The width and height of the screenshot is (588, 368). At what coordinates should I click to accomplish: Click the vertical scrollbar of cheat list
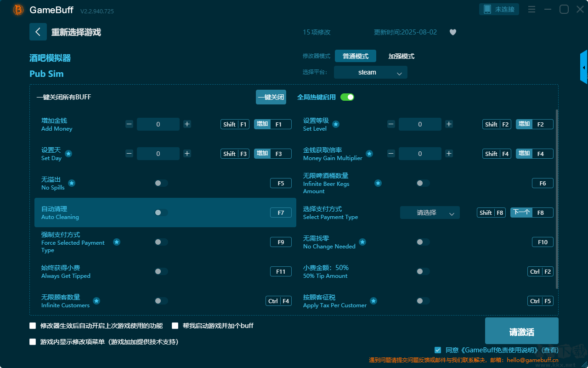click(x=557, y=199)
